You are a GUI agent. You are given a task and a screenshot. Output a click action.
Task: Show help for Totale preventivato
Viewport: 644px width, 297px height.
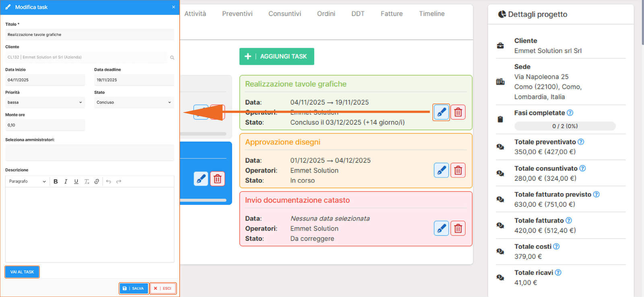(581, 142)
